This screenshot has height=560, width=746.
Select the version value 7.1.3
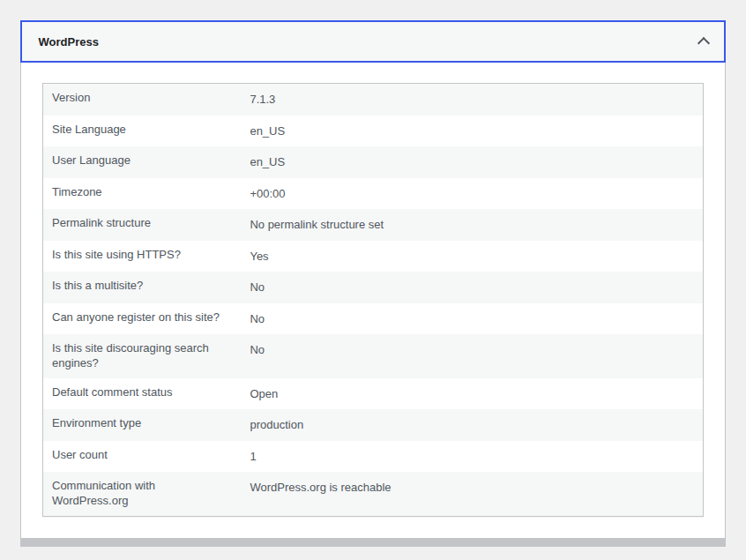(263, 100)
